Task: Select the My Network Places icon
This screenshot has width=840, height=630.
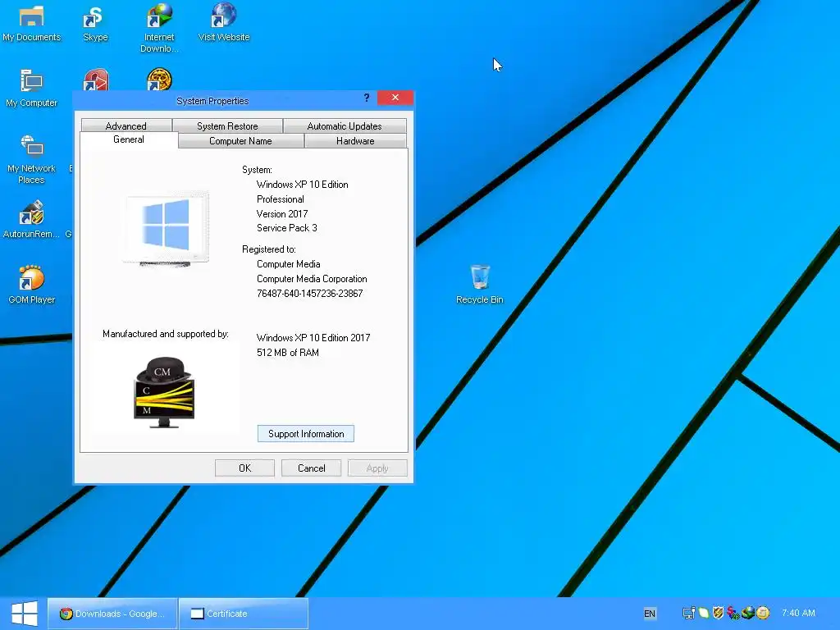Action: pyautogui.click(x=31, y=160)
